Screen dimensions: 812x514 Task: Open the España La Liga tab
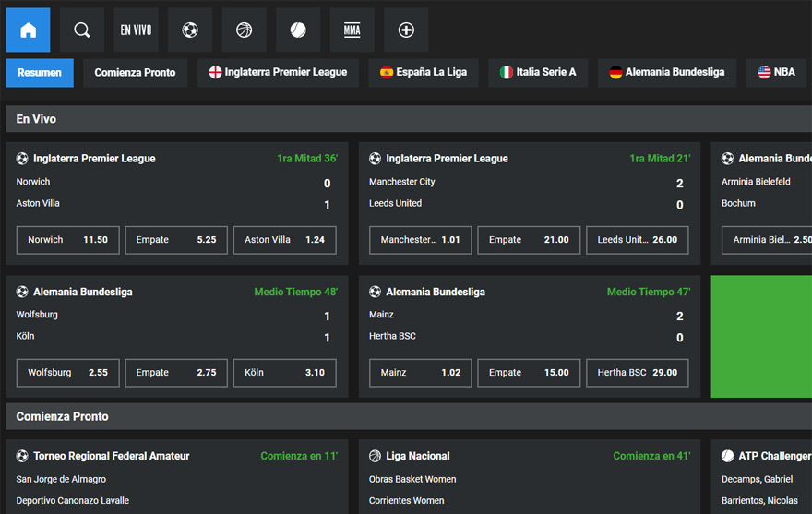coord(424,72)
